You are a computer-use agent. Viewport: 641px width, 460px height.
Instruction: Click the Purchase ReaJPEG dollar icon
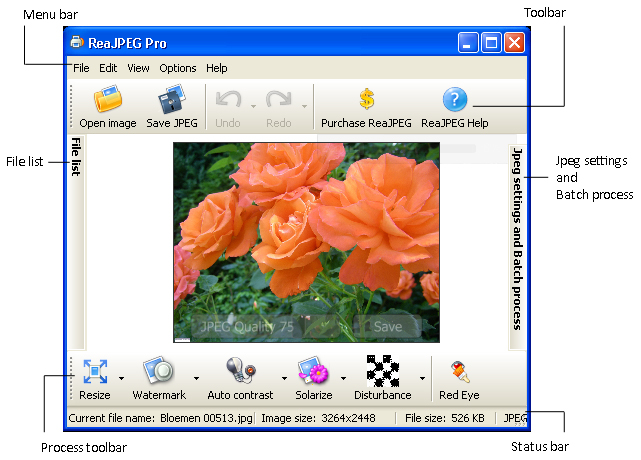pyautogui.click(x=367, y=99)
